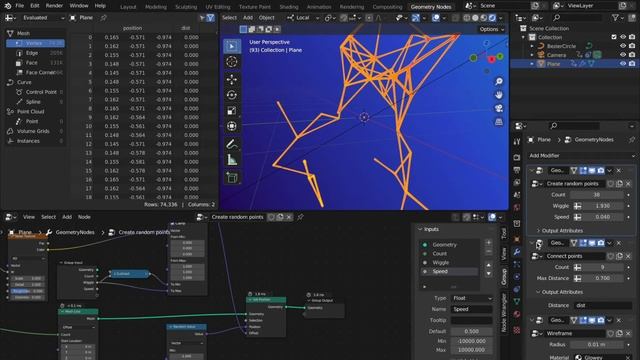The width and height of the screenshot is (640, 360).
Task: Switch to the Layout workspace tab
Action: point(128,7)
